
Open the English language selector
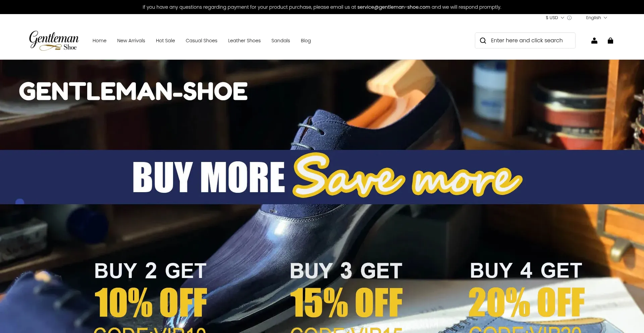(596, 18)
